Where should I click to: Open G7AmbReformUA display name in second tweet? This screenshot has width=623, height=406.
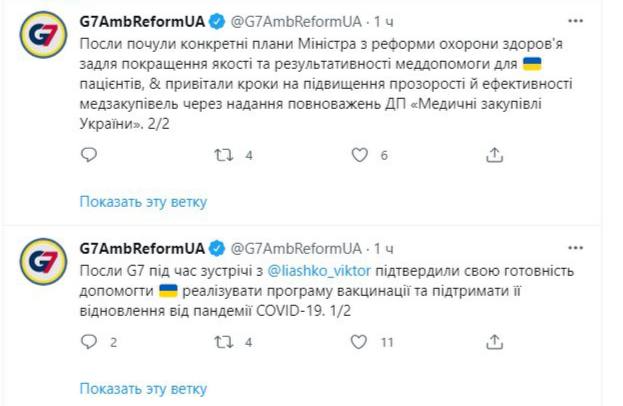[x=141, y=248]
